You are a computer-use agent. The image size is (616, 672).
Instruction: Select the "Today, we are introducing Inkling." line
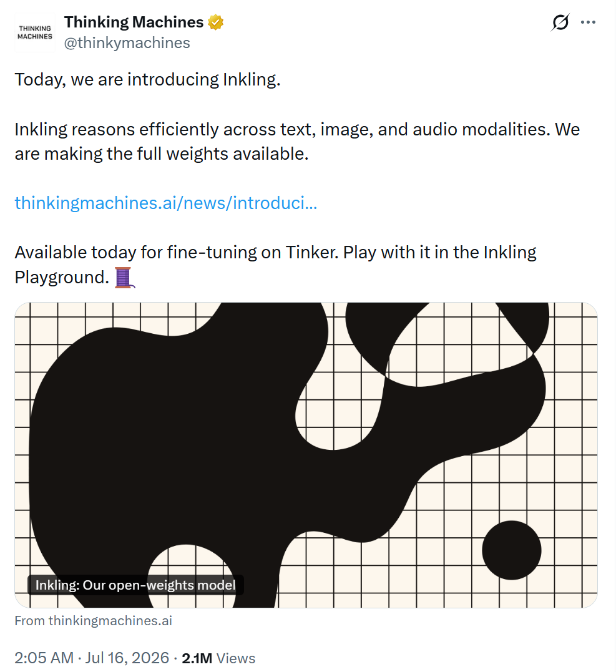pos(147,80)
